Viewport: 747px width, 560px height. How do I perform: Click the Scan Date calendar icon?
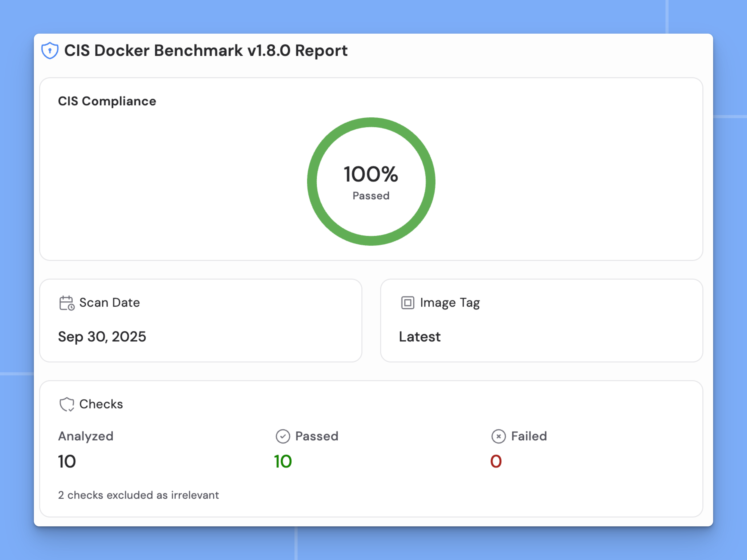tap(67, 303)
